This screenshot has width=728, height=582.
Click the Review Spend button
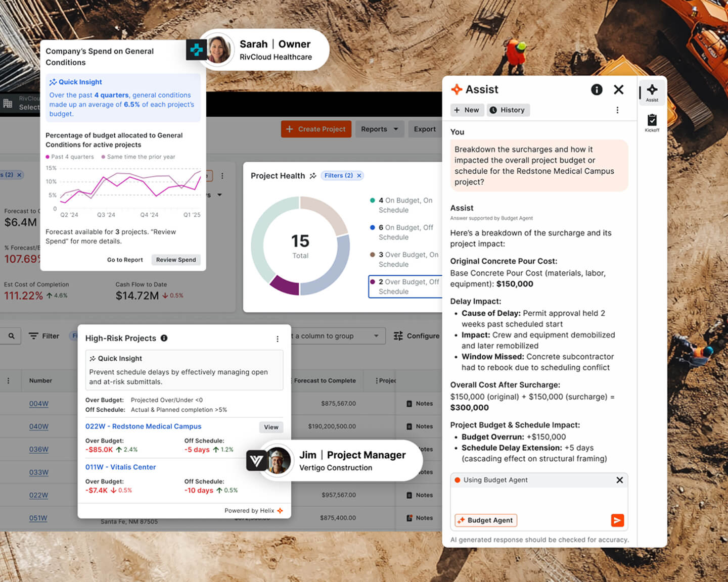176,259
